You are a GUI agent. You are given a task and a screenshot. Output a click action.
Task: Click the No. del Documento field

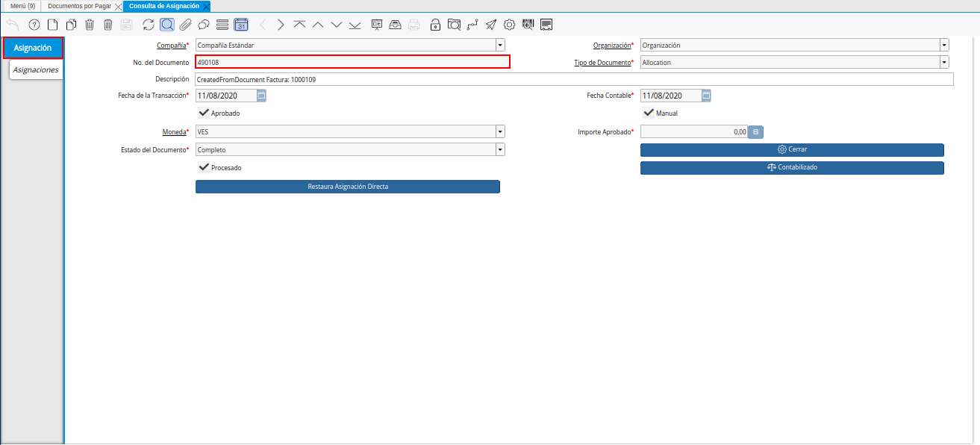click(x=352, y=62)
